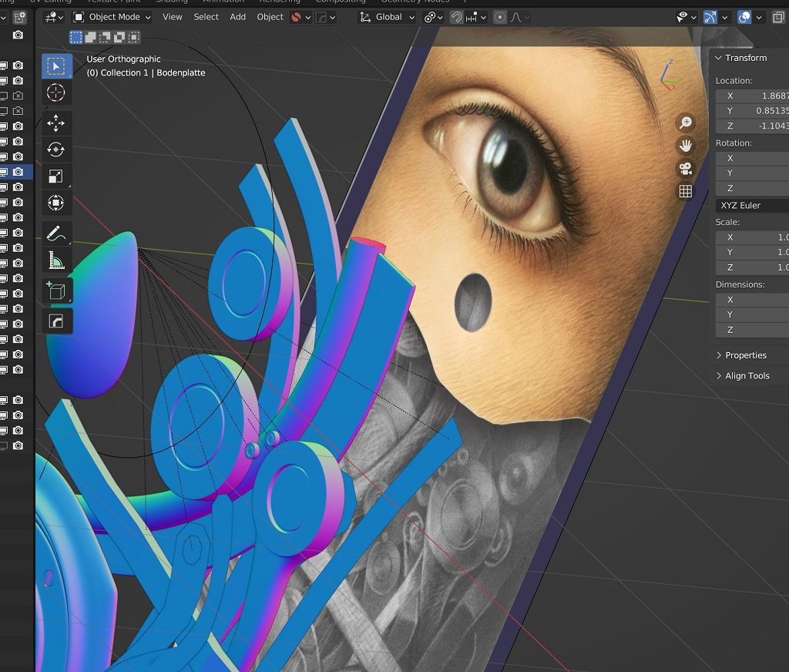Open the Object menu
The width and height of the screenshot is (789, 672).
(270, 17)
